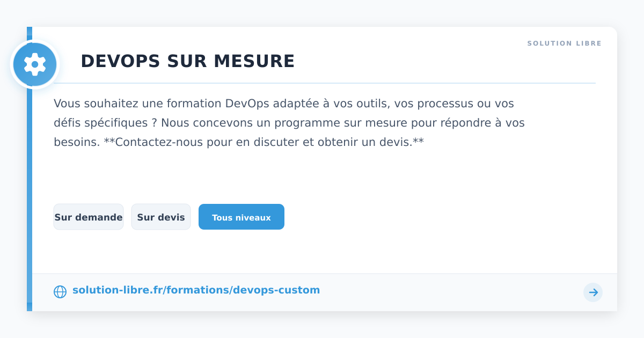
Task: Select the "Sur demande" tag
Action: [x=89, y=217]
